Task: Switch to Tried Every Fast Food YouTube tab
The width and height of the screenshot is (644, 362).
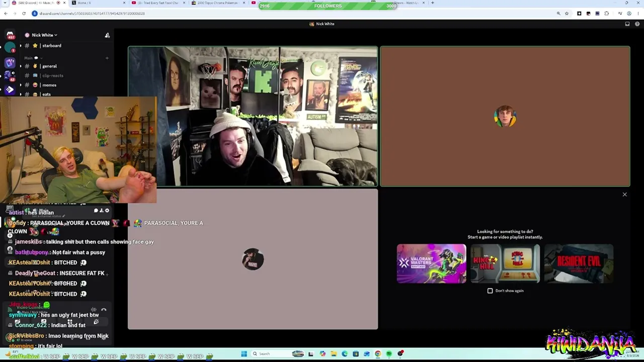Action: pyautogui.click(x=157, y=3)
